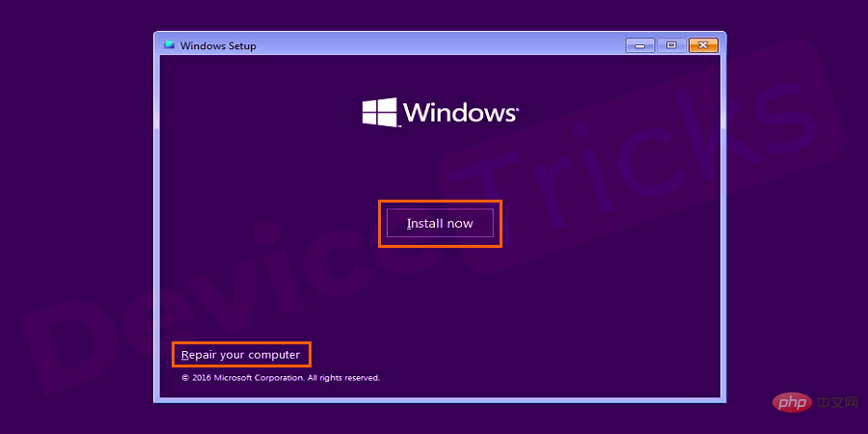868x434 pixels.
Task: Click the 2016 Microsoft Corporation copyright text
Action: tap(281, 378)
